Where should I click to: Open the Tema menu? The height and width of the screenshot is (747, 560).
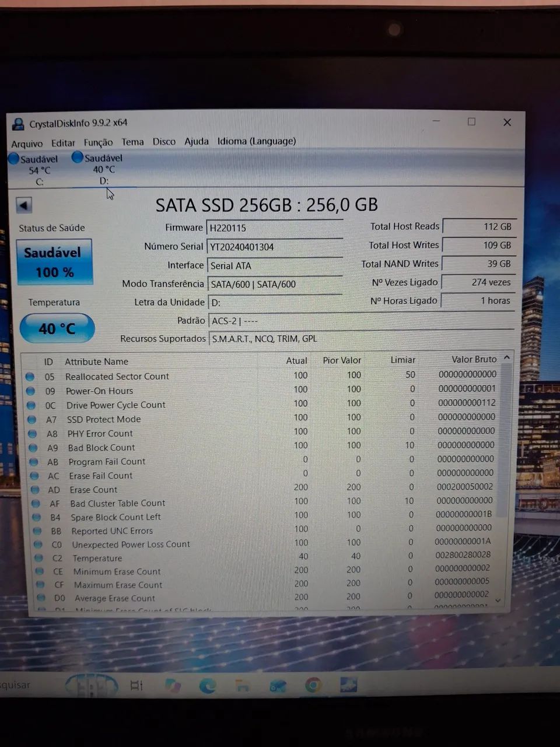132,142
